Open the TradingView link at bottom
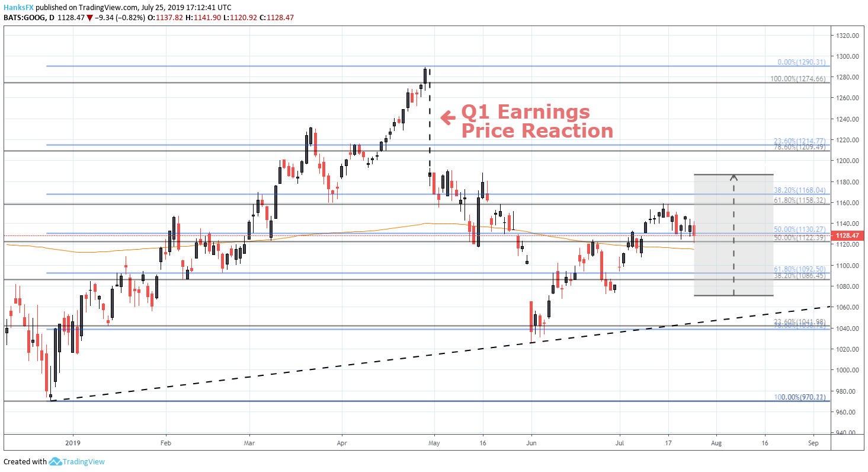The width and height of the screenshot is (868, 472). pyautogui.click(x=84, y=461)
